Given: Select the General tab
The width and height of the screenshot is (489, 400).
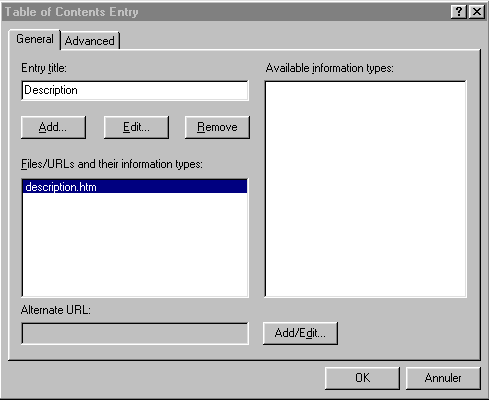Looking at the screenshot, I should tap(35, 39).
